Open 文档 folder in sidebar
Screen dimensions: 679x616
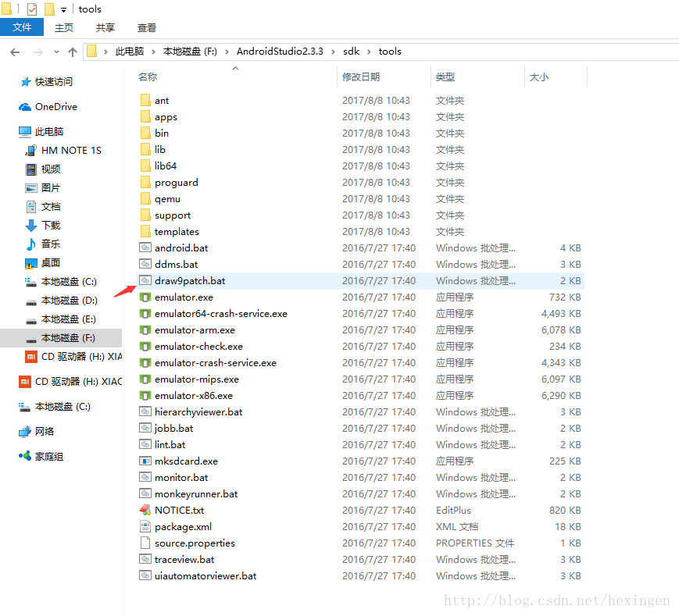51,207
